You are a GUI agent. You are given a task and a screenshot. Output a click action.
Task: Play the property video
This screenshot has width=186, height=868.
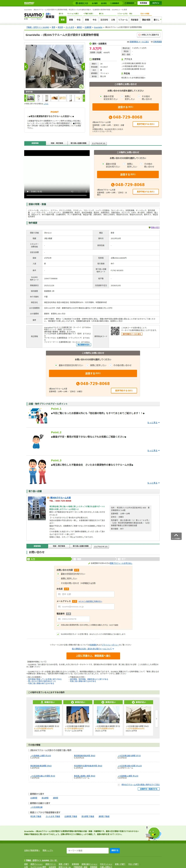coord(28,191)
